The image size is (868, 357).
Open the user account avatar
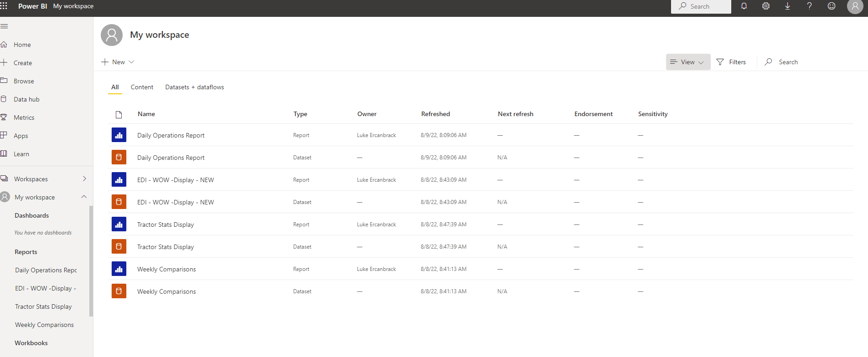855,6
